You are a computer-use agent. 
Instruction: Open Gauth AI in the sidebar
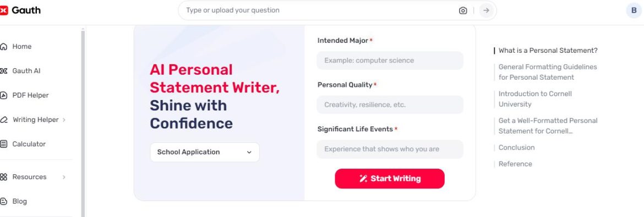click(26, 71)
